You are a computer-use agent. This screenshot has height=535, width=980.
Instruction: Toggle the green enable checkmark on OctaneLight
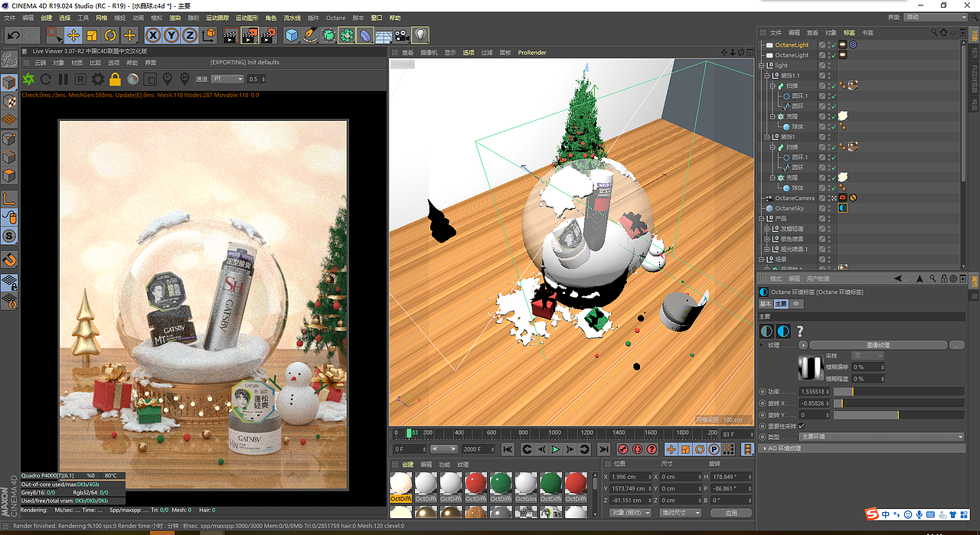(834, 44)
